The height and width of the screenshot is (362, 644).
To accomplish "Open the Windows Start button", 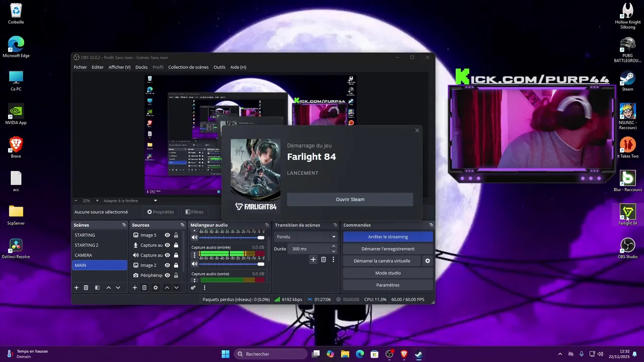I will (x=225, y=354).
